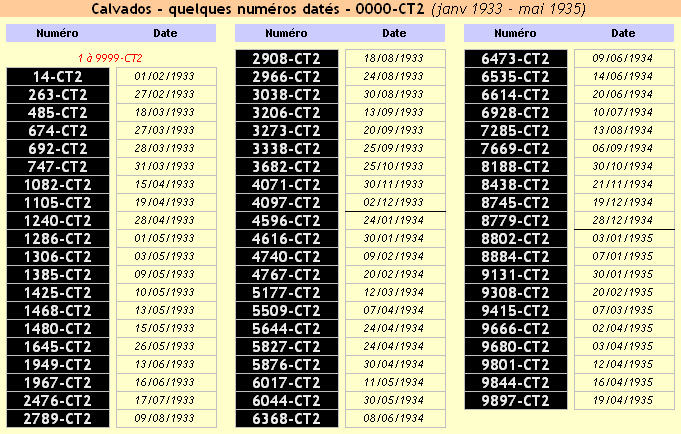Click the red '1 à 9999-CT2' label
The width and height of the screenshot is (681, 434).
coord(110,58)
